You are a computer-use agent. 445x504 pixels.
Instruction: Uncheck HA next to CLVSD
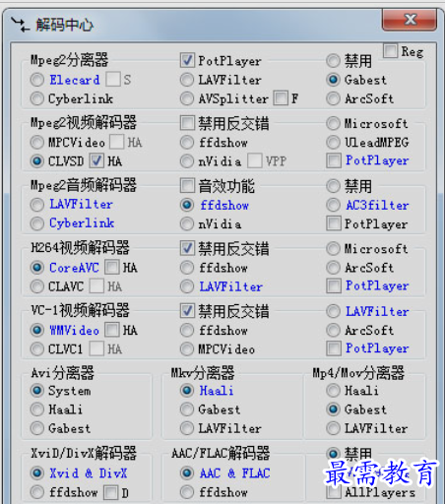[x=97, y=160]
